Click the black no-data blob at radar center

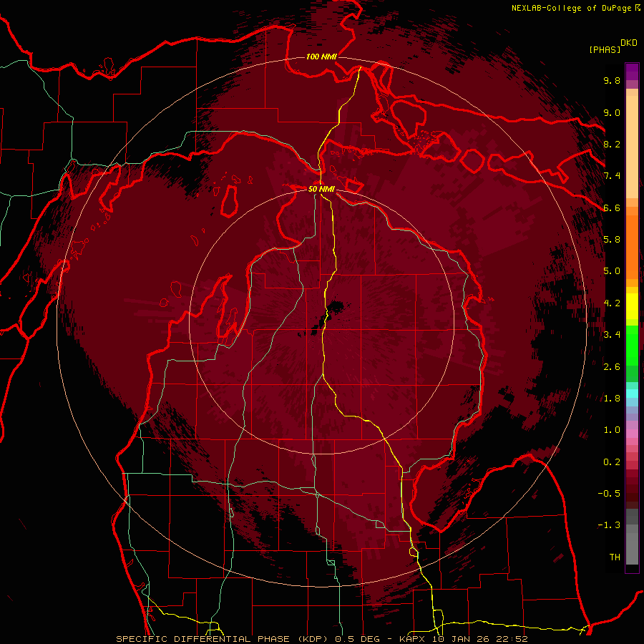[338, 306]
